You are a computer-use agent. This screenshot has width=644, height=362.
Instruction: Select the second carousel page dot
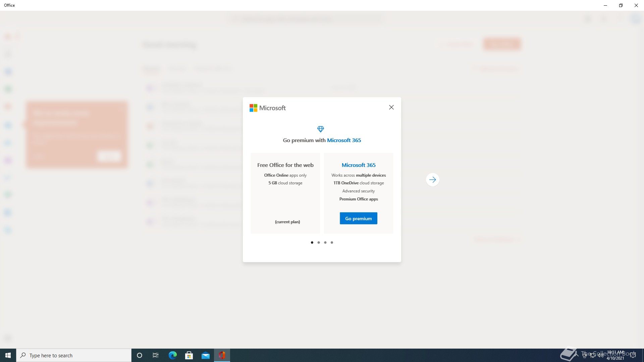click(319, 242)
